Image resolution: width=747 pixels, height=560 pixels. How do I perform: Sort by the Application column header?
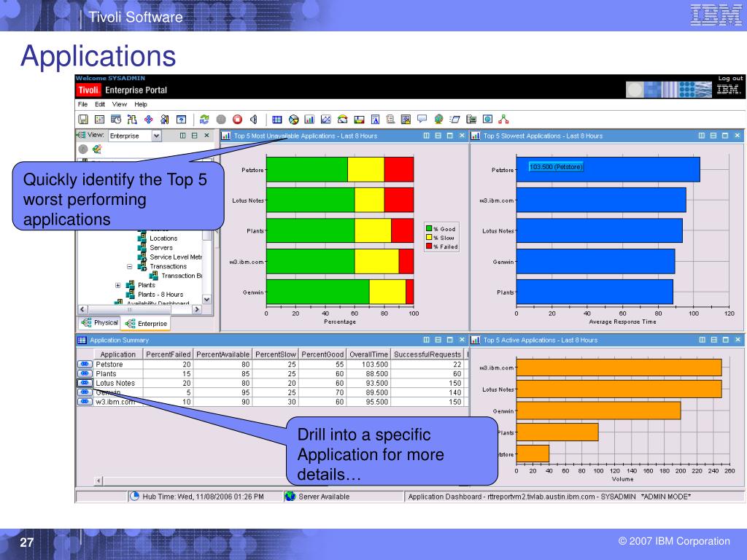point(118,354)
